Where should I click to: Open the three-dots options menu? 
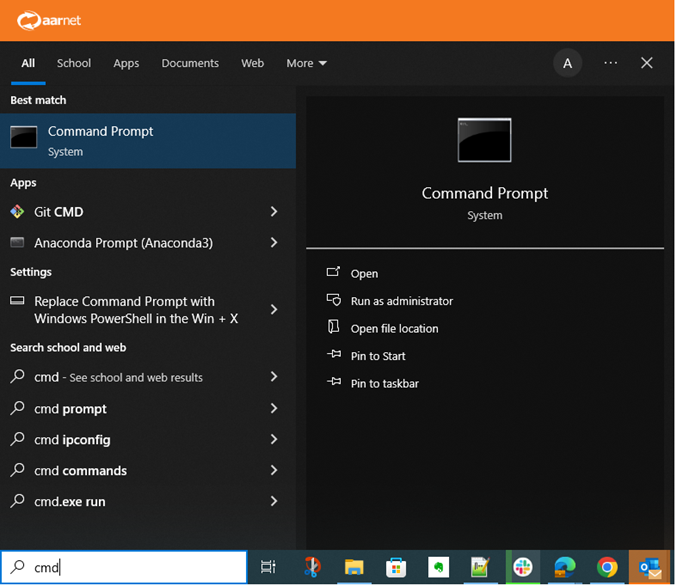[611, 63]
